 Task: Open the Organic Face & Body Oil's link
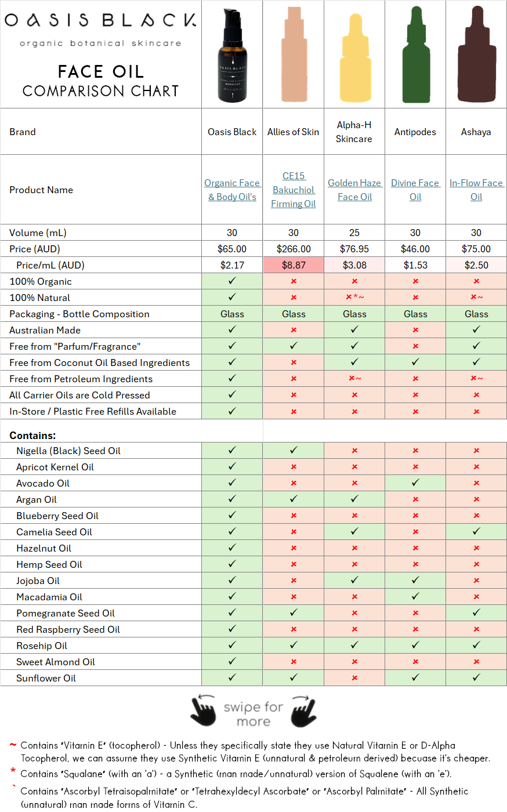231,190
